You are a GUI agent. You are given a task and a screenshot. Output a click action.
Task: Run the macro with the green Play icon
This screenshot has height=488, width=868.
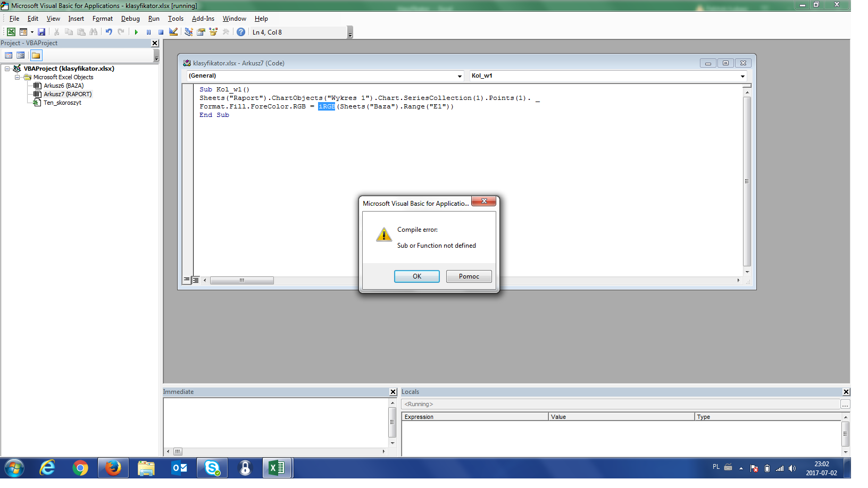click(136, 32)
